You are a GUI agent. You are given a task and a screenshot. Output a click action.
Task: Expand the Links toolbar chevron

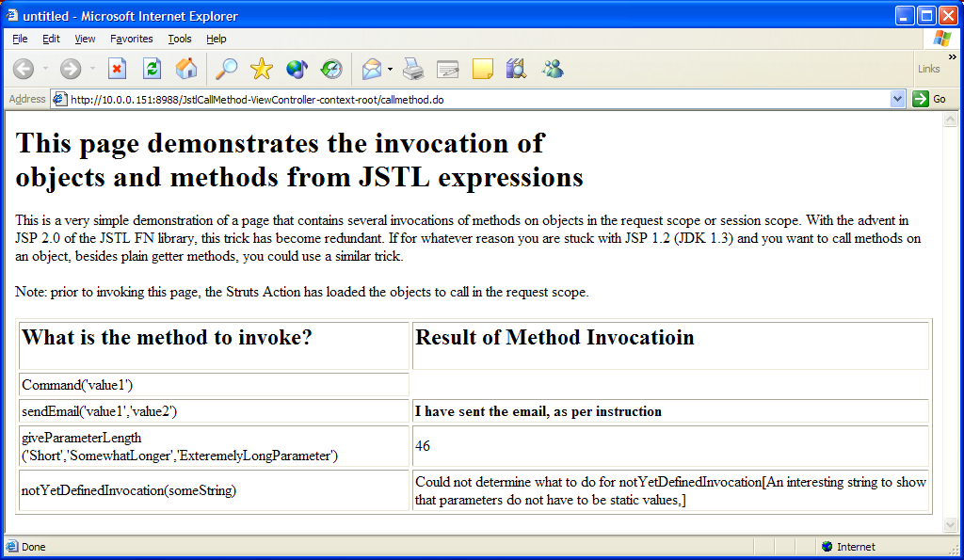[952, 57]
